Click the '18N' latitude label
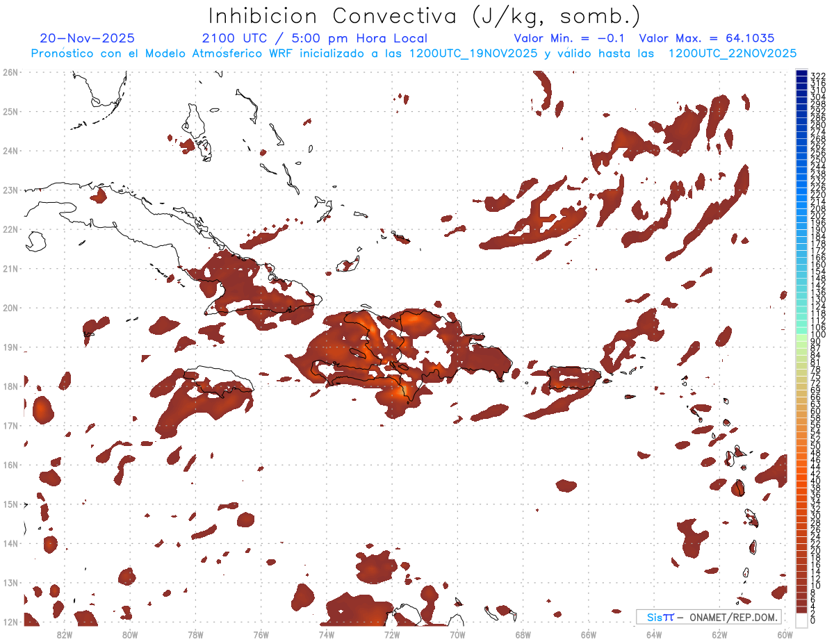 tap(10, 386)
